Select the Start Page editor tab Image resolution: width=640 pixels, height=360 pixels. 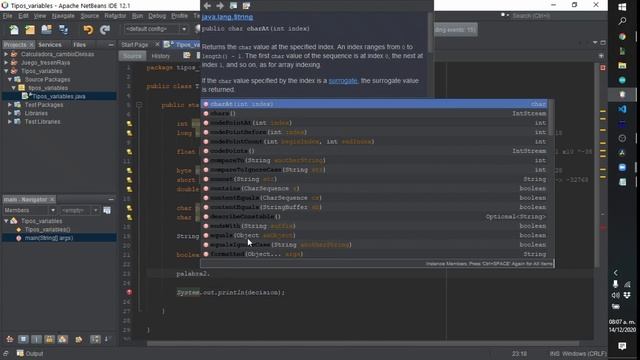(135, 44)
